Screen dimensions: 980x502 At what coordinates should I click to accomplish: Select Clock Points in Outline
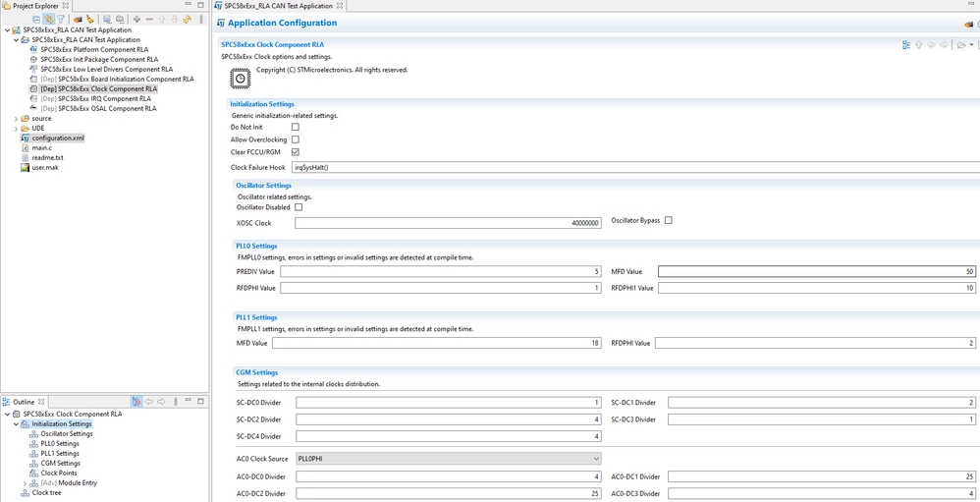point(59,473)
